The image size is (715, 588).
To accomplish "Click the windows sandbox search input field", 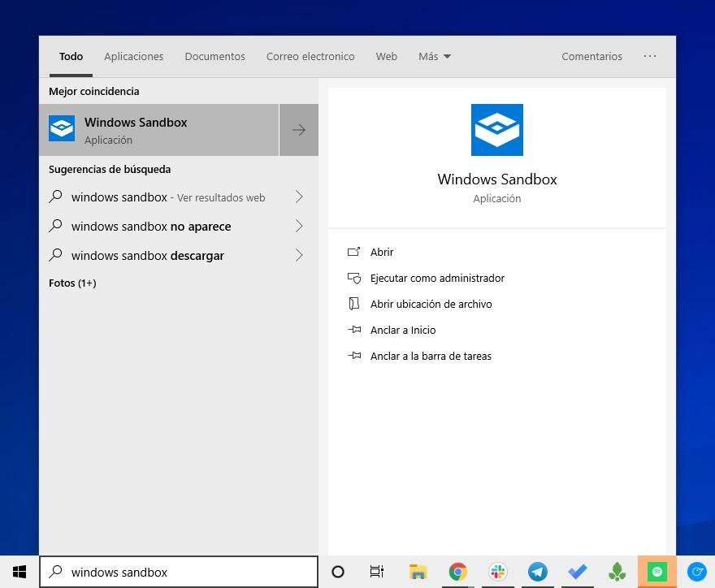I will point(179,572).
